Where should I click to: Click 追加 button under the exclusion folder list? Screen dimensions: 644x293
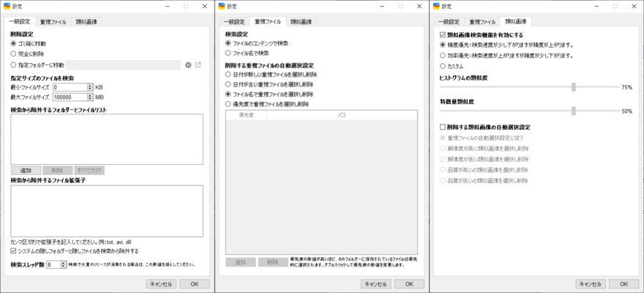point(26,171)
